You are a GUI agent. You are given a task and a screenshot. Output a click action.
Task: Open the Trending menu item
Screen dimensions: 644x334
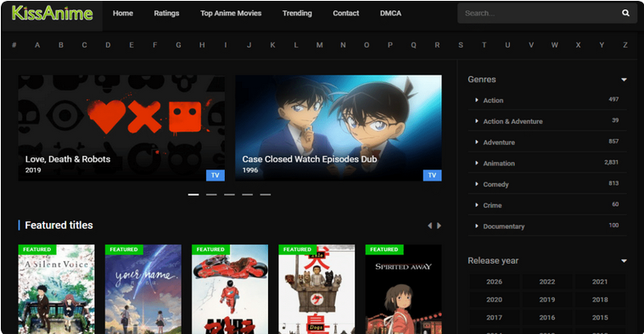297,13
